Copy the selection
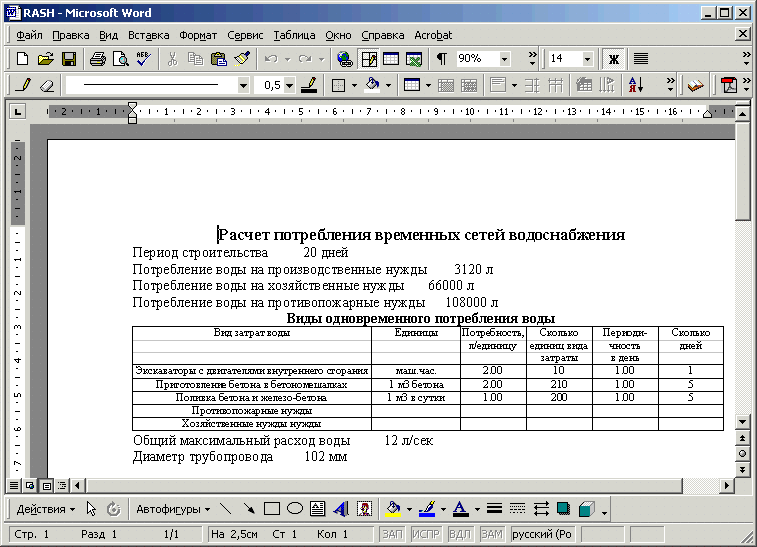The height and width of the screenshot is (547, 757). tap(195, 59)
